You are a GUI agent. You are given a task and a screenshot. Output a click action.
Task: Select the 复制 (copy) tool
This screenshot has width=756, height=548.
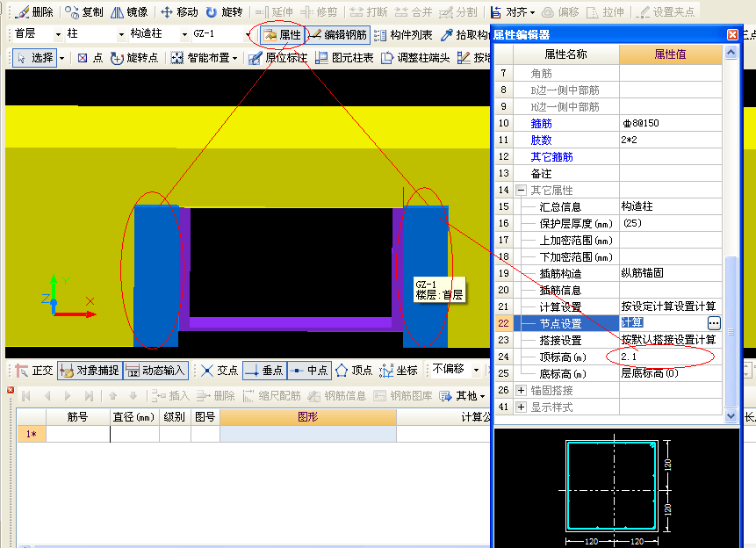[x=84, y=12]
